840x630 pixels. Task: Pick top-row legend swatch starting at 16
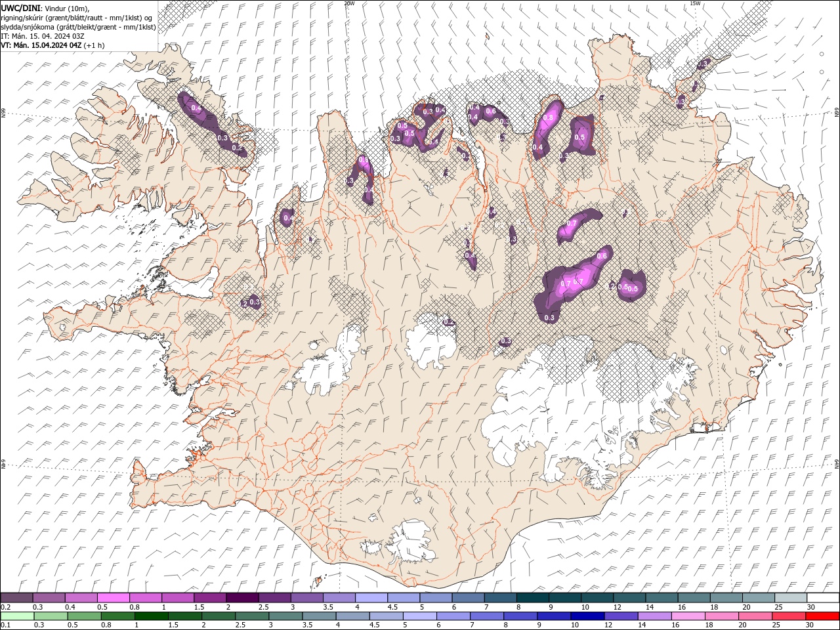pyautogui.click(x=694, y=598)
